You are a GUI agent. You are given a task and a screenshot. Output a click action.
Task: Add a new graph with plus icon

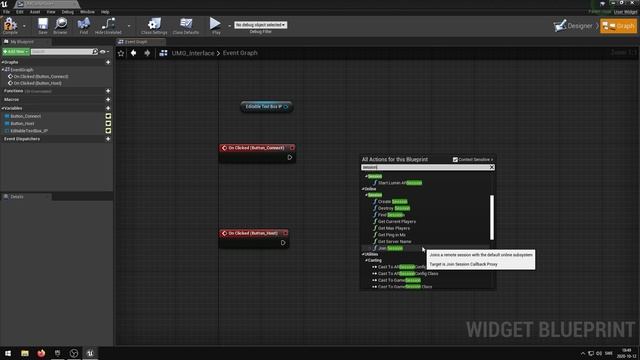point(108,62)
